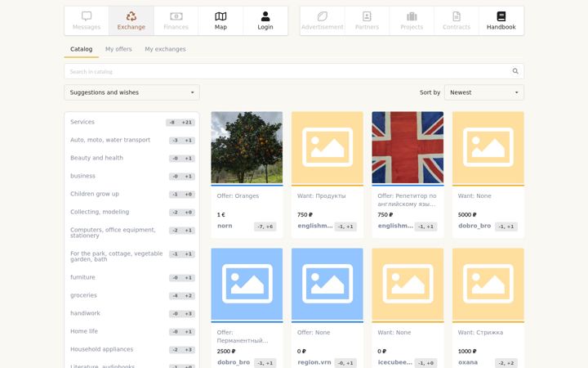588x368 pixels.
Task: Open the Oranges offer thumbnail
Action: [x=247, y=147]
